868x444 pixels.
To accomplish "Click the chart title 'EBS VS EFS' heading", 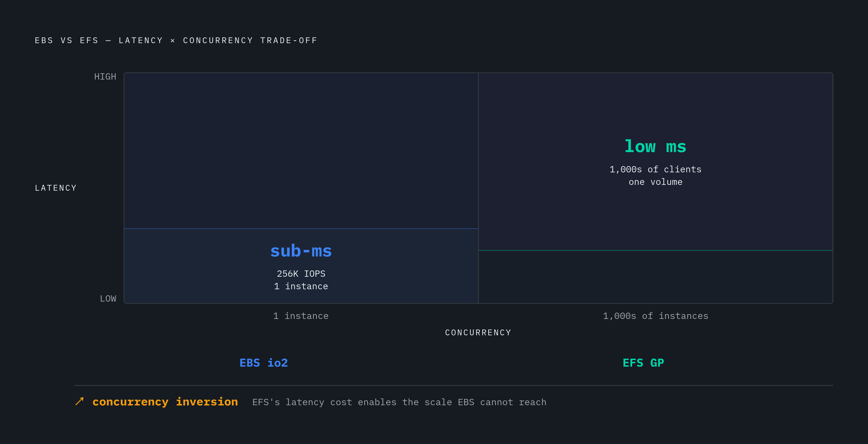I will click(x=176, y=40).
